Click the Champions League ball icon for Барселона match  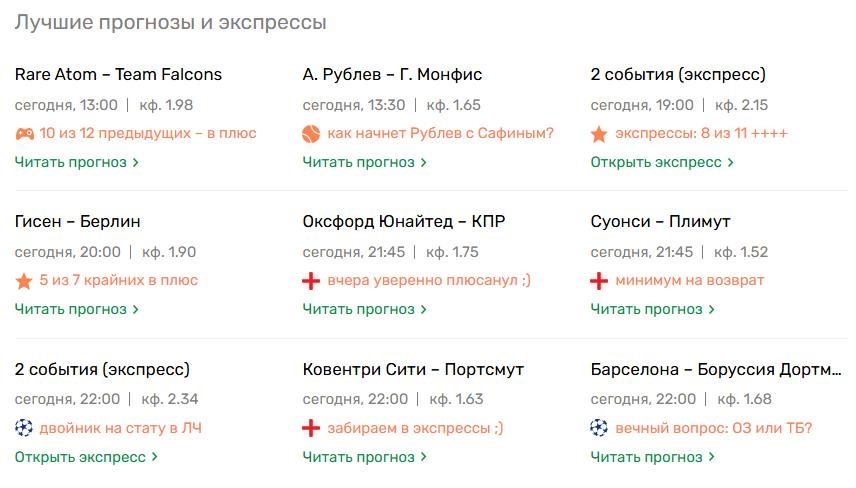(599, 428)
